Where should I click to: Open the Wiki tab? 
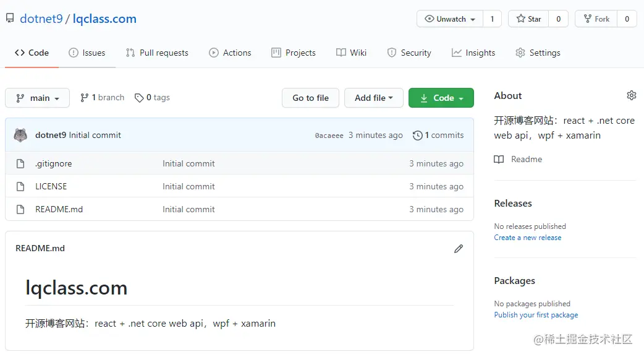(351, 53)
